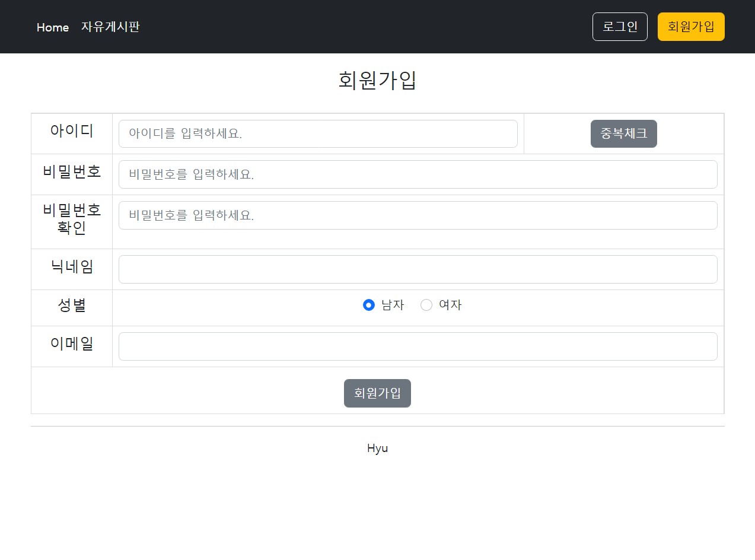Go to 자유게시판 board link
This screenshot has width=755, height=560.
pos(110,27)
